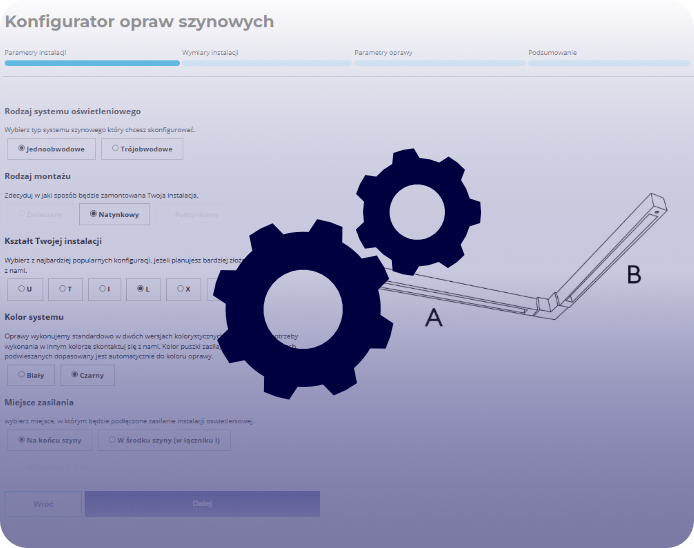Image resolution: width=694 pixels, height=548 pixels.
Task: Click label A on the rail diagram
Action: 434,317
